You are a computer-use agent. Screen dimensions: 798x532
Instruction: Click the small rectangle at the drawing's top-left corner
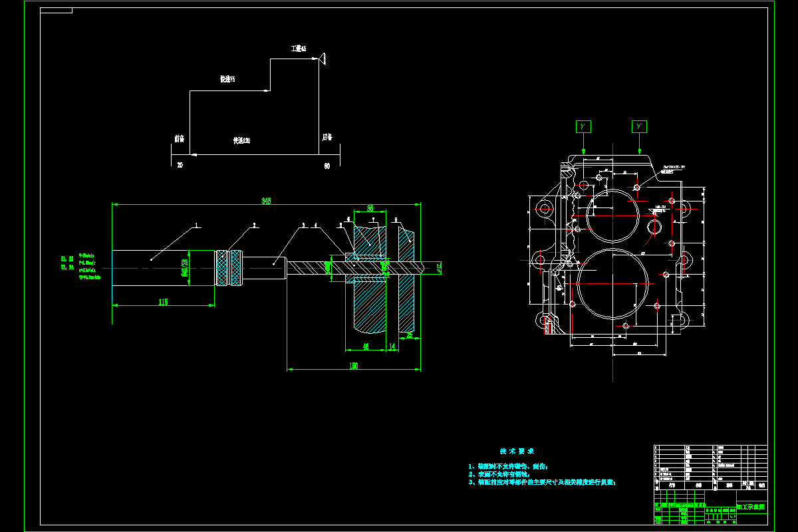pyautogui.click(x=56, y=11)
